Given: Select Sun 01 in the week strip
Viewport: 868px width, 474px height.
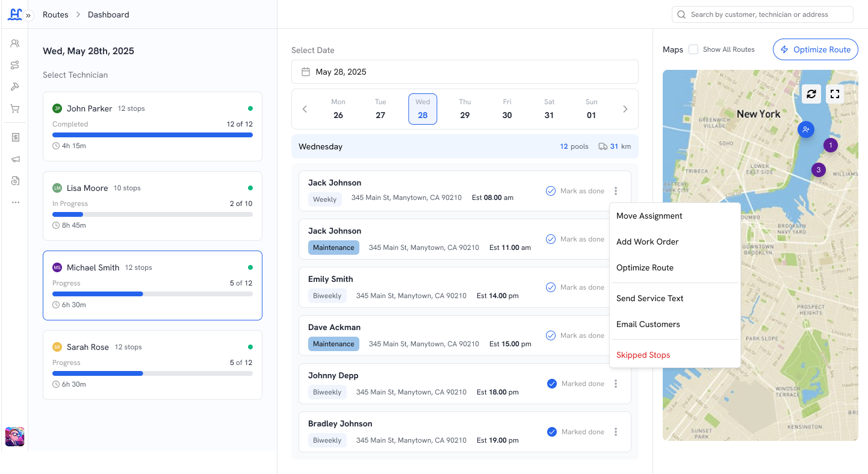Looking at the screenshot, I should [591, 109].
